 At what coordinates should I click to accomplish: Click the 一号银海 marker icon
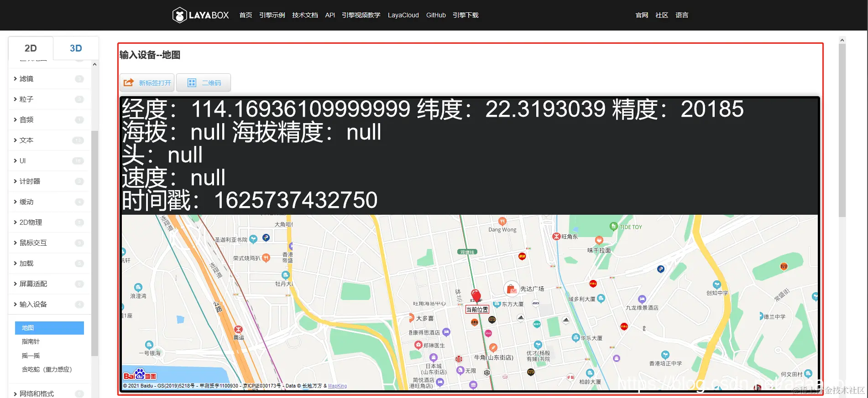149,345
